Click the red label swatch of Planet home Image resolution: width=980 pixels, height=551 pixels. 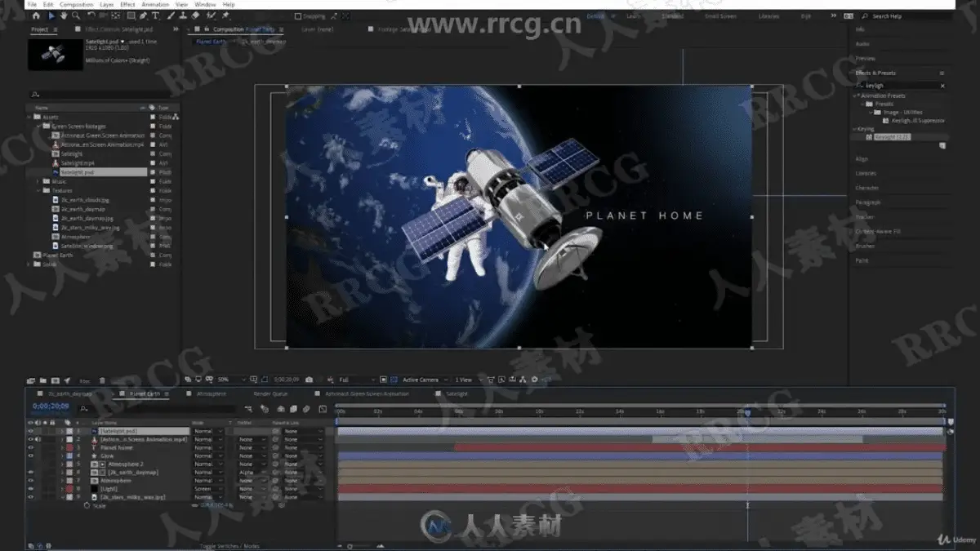tap(69, 447)
